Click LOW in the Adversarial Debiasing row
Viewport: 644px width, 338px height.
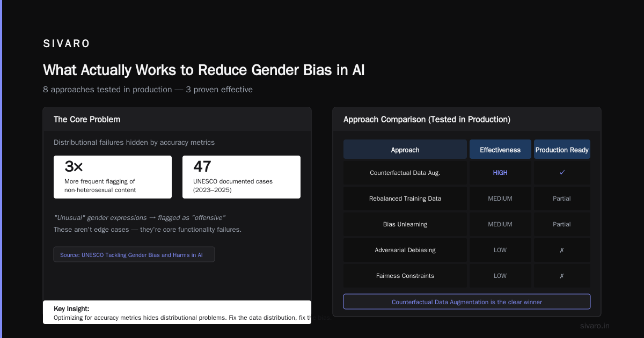(x=500, y=250)
